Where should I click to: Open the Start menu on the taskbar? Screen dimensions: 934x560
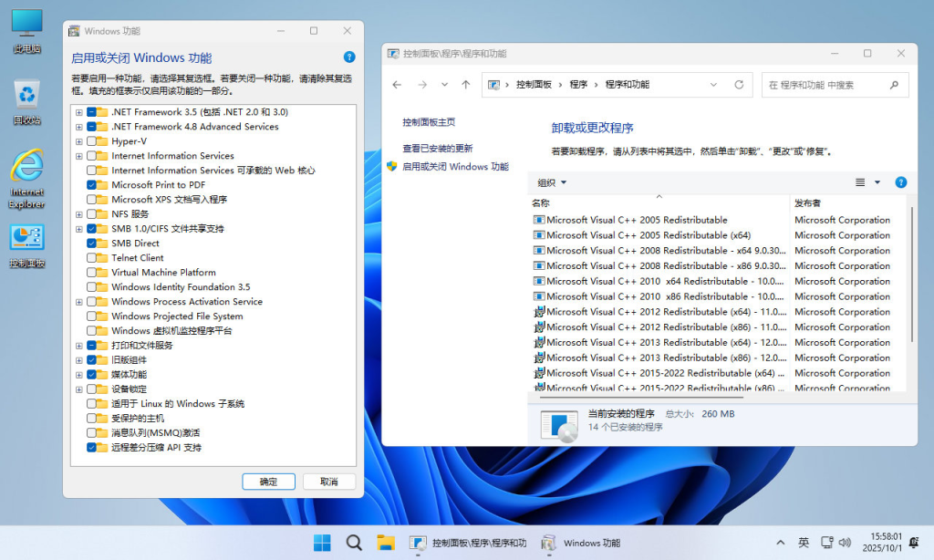tap(321, 542)
